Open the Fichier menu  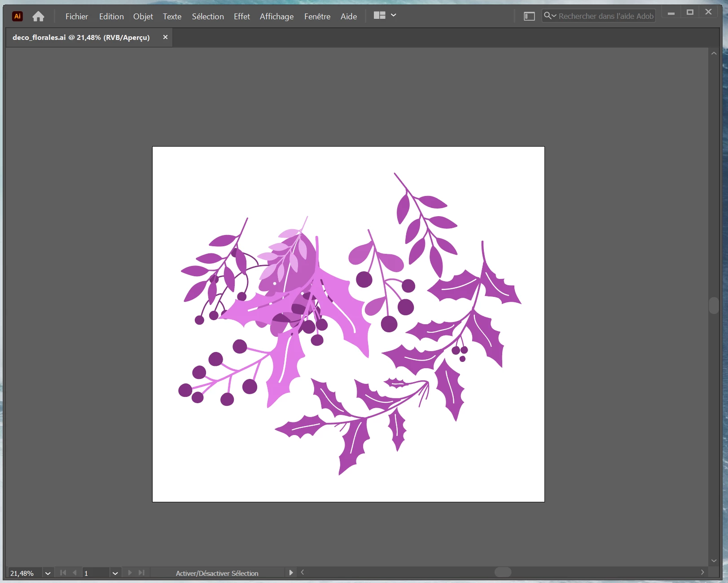point(77,17)
